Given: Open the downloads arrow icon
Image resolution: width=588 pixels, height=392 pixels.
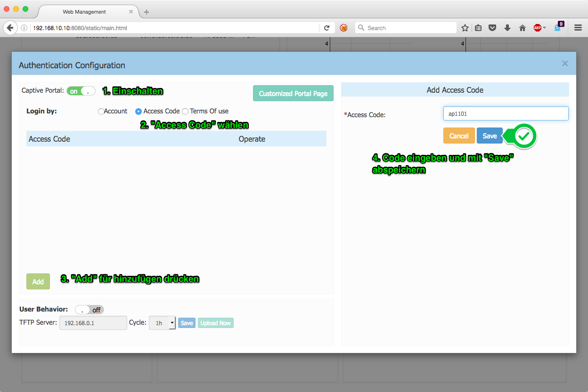Looking at the screenshot, I should click(x=507, y=28).
